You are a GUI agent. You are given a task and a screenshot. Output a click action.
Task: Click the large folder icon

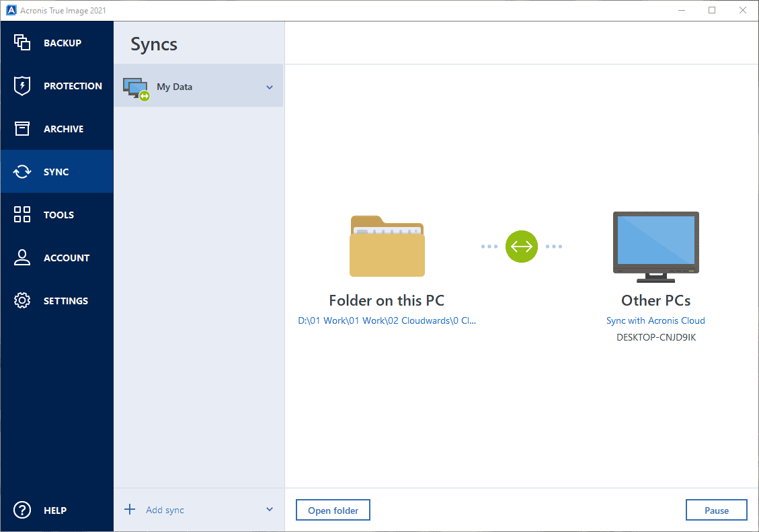pos(387,246)
